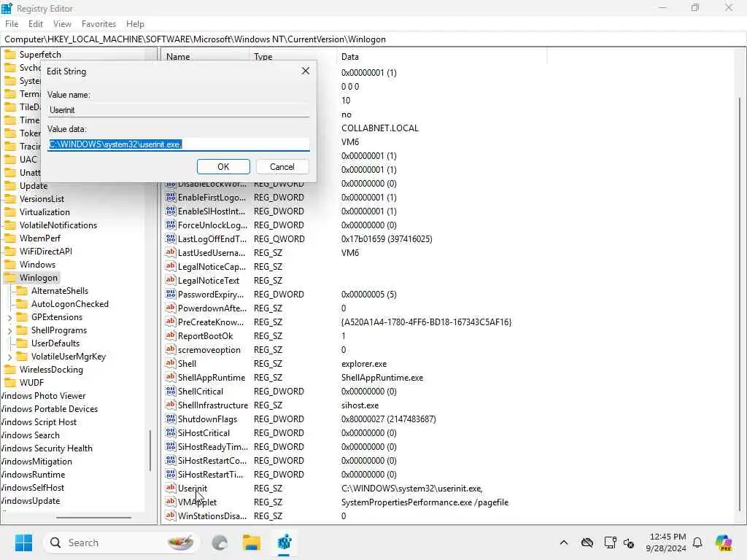Click the tree pane vertical scrollbar
The height and width of the screenshot is (560, 747).
point(150,451)
